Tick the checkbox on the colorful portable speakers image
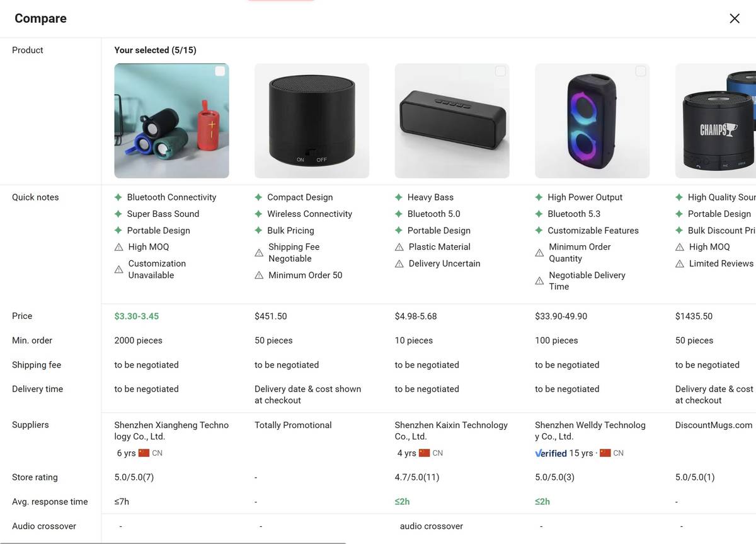The height and width of the screenshot is (544, 756). pyautogui.click(x=220, y=71)
